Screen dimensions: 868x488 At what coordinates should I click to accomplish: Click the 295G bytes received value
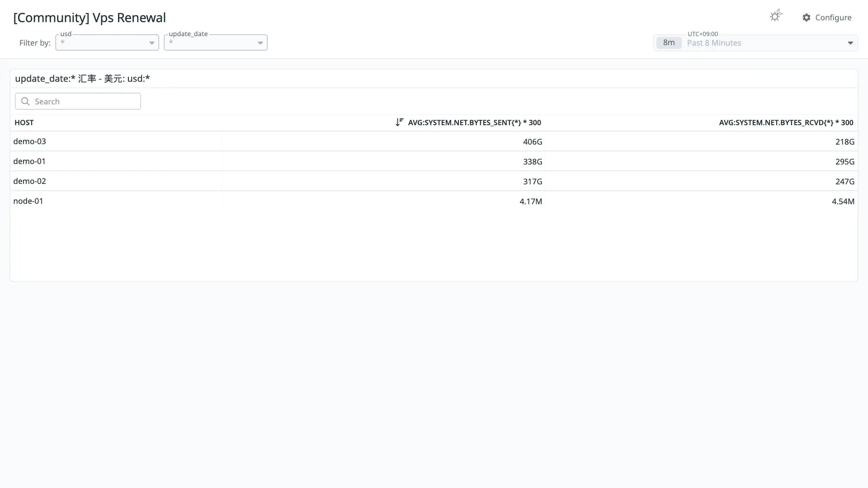point(845,162)
